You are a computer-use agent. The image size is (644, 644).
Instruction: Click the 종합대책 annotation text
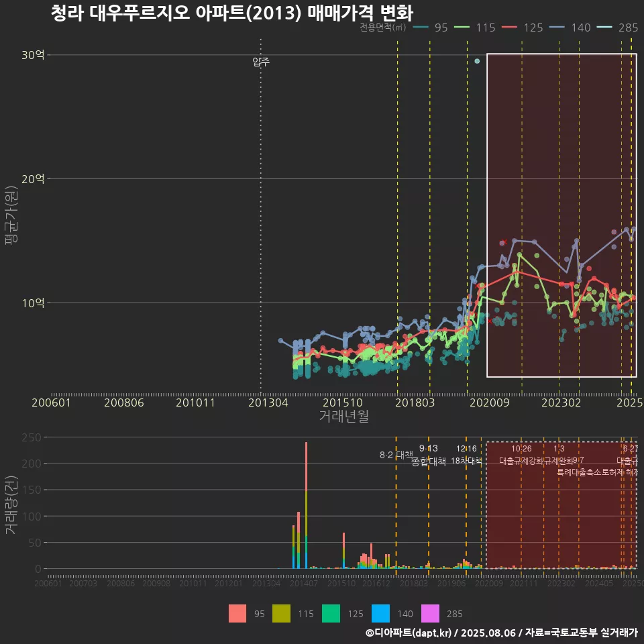(x=429, y=462)
